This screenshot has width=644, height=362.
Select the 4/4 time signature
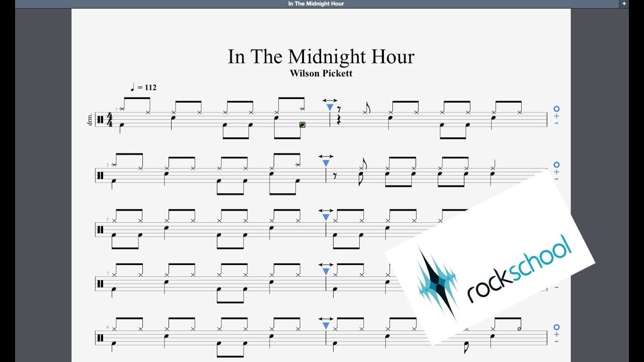110,121
